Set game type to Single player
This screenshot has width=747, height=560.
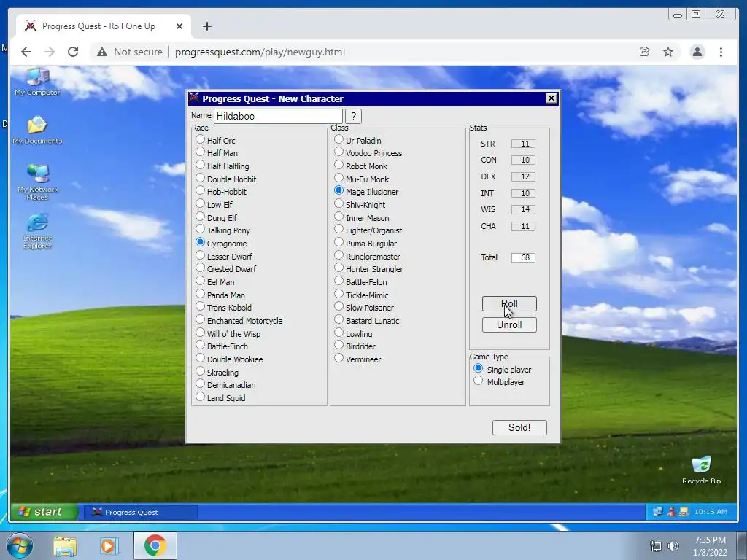click(479, 368)
